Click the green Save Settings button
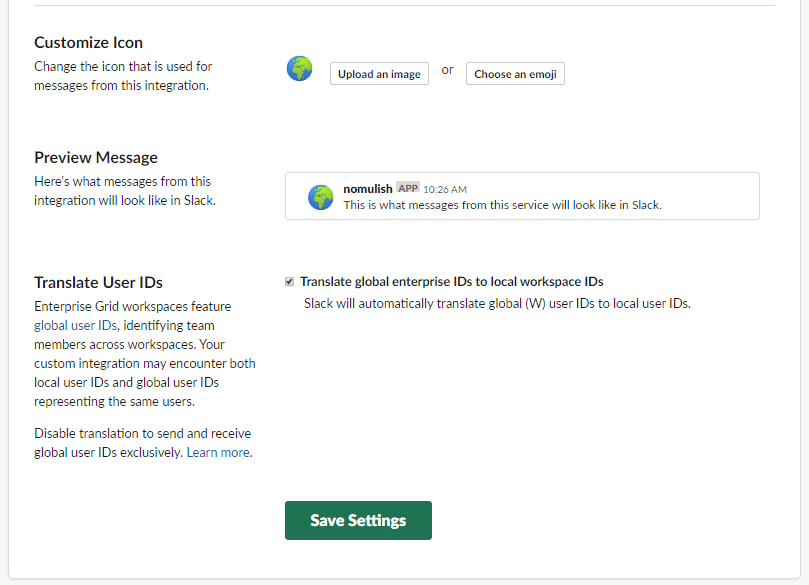 point(358,520)
